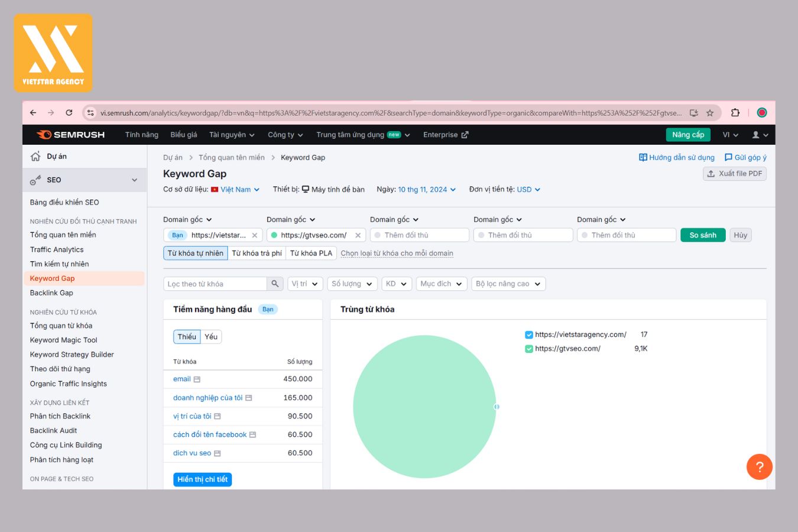Select the Thiếu toggle
This screenshot has height=532, width=798.
pos(187,337)
